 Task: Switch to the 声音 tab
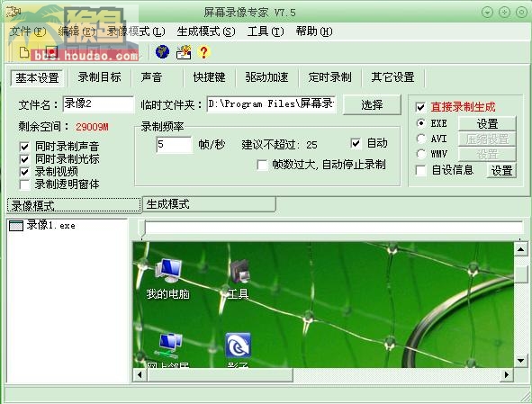coord(151,77)
